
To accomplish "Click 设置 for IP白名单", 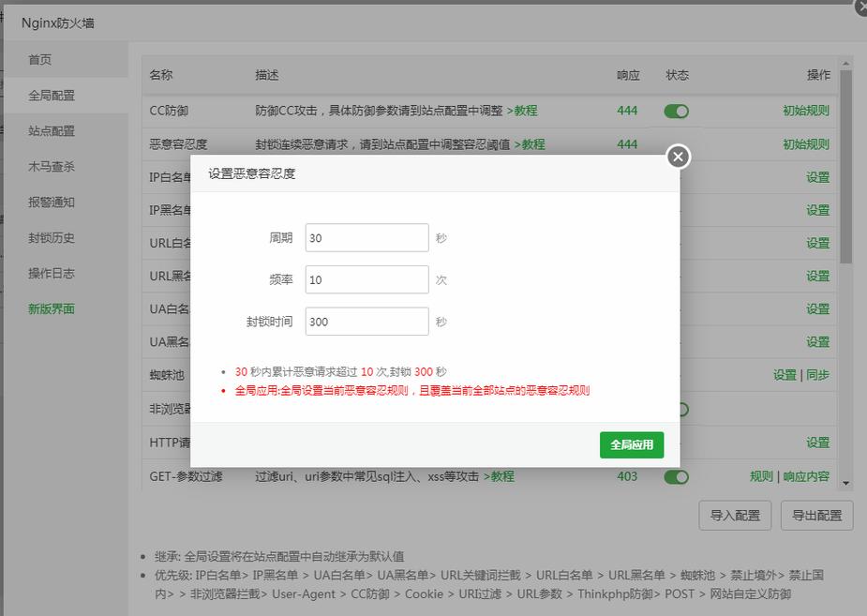I will 816,177.
